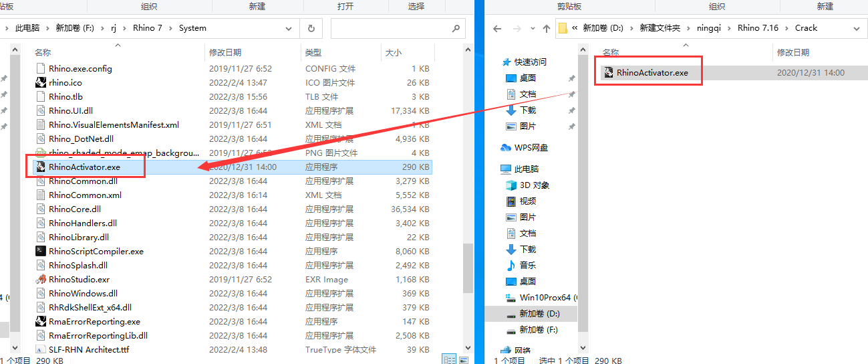
Task: Open the Quick access star item
Action: pos(526,62)
